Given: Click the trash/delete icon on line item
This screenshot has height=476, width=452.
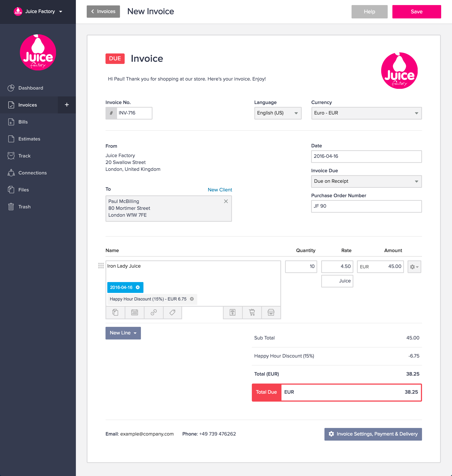Looking at the screenshot, I should tap(271, 313).
